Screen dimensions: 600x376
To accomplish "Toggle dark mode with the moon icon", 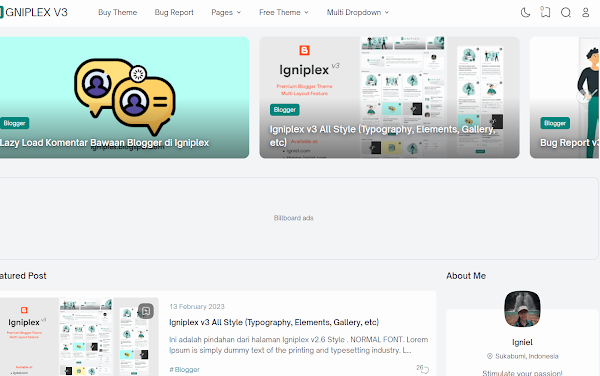I will 525,13.
